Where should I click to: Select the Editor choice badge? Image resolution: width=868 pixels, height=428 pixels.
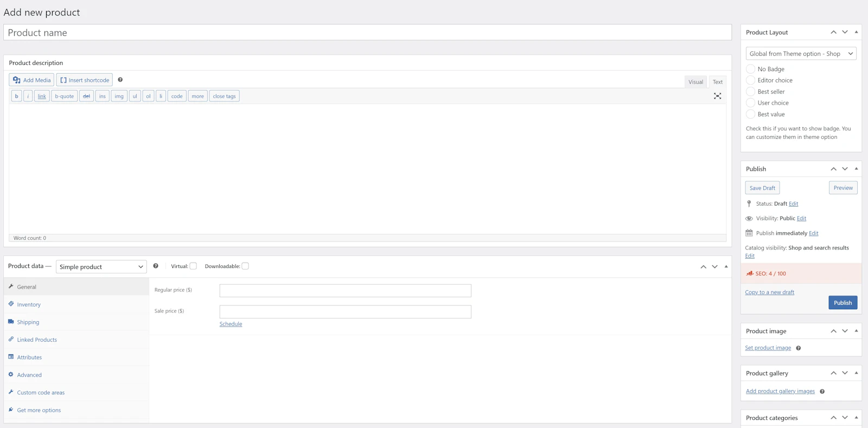(751, 80)
